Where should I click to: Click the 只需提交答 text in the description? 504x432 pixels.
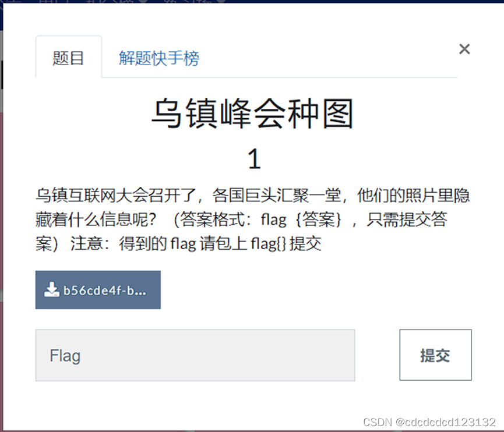(x=407, y=219)
